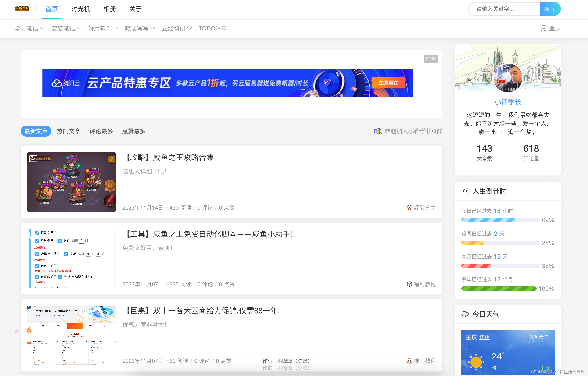Switch to the 热门文章 tab
This screenshot has width=588, height=376.
(x=68, y=131)
